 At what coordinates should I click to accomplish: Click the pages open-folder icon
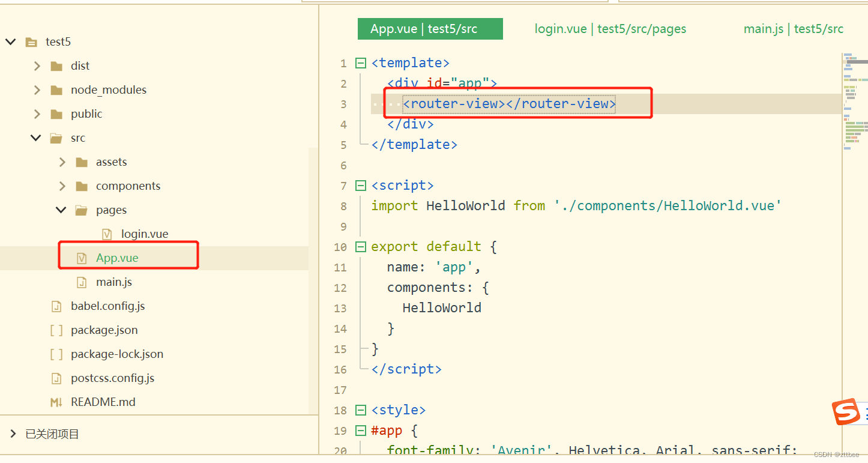pyautogui.click(x=82, y=210)
